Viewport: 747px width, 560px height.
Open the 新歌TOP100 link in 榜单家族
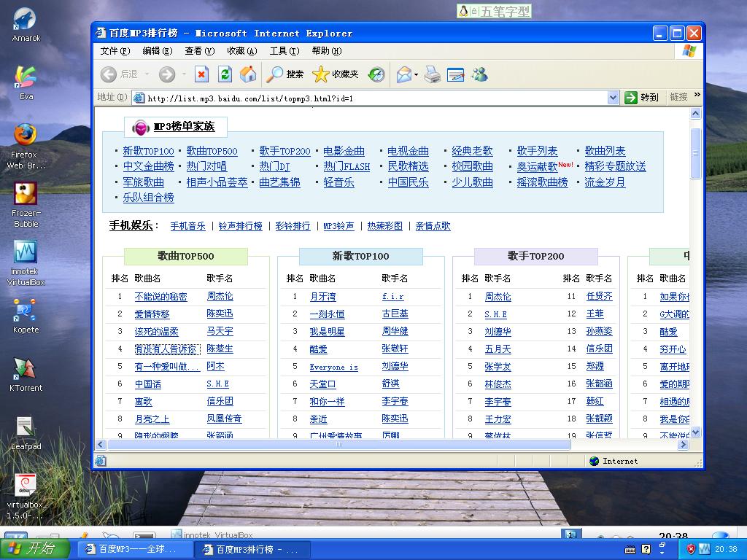coord(148,151)
